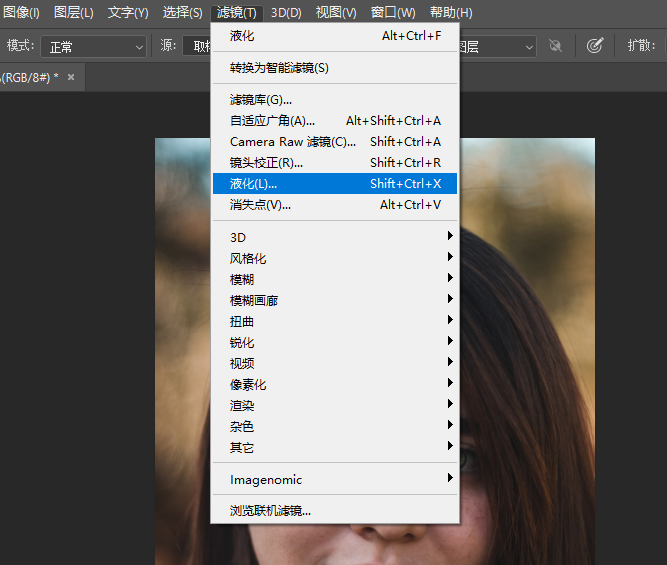Expand the 3D filter submenu
This screenshot has width=667, height=565.
[335, 237]
